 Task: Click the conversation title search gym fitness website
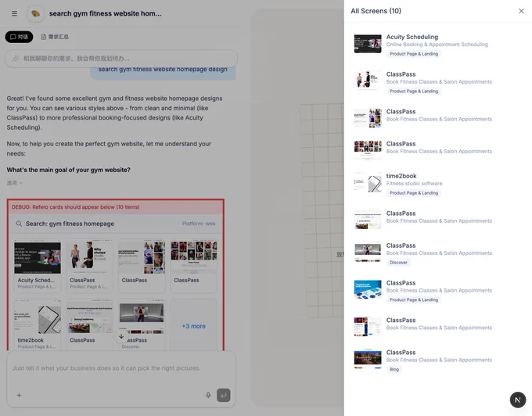105,13
